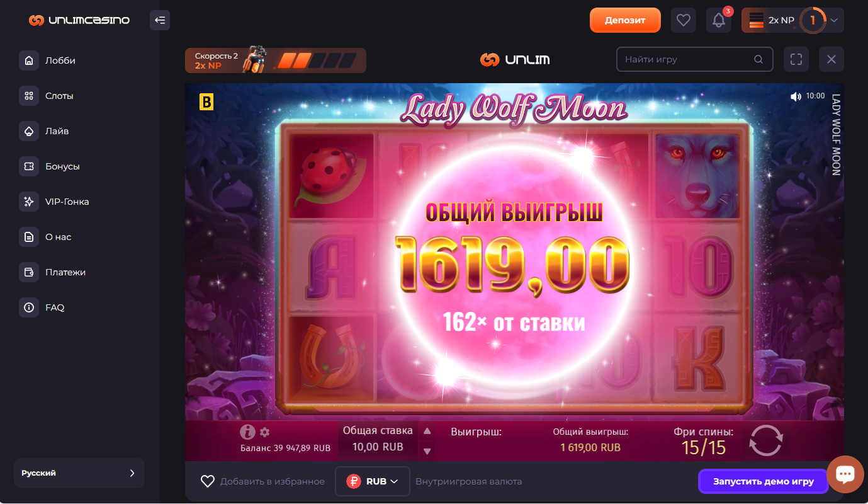Open game settings gear icon

265,432
